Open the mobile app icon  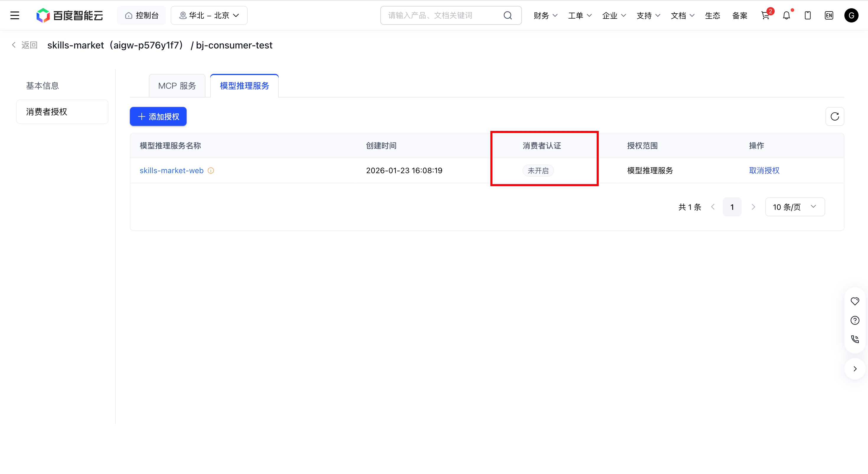808,16
